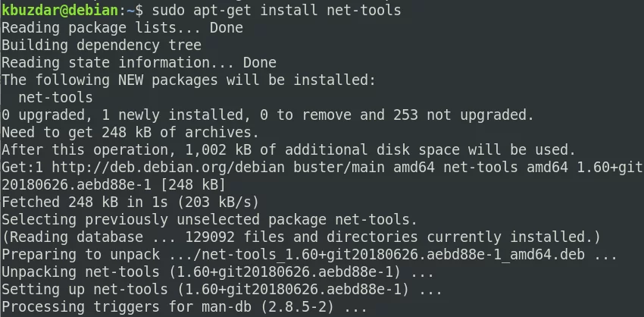Click the '20180626.aebd88e-1 [248 kB]' line
Viewport: 644px width, 317px height.
pos(114,185)
